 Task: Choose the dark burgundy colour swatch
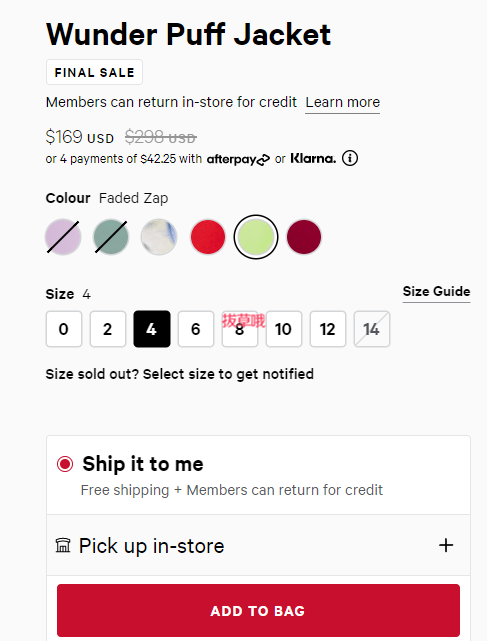coord(304,237)
